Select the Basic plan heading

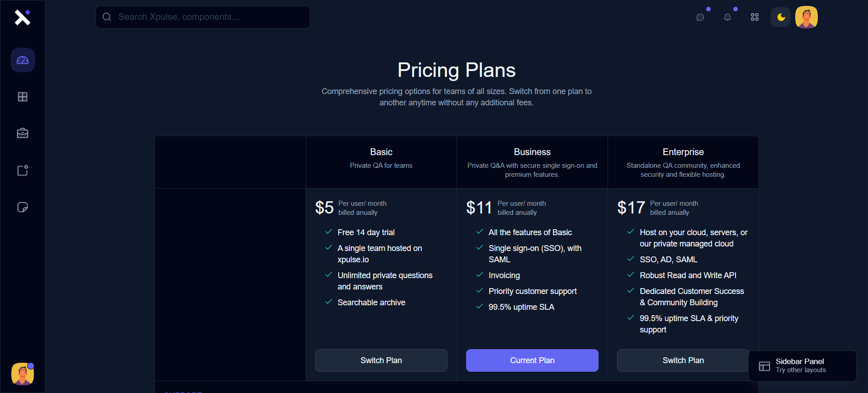381,152
